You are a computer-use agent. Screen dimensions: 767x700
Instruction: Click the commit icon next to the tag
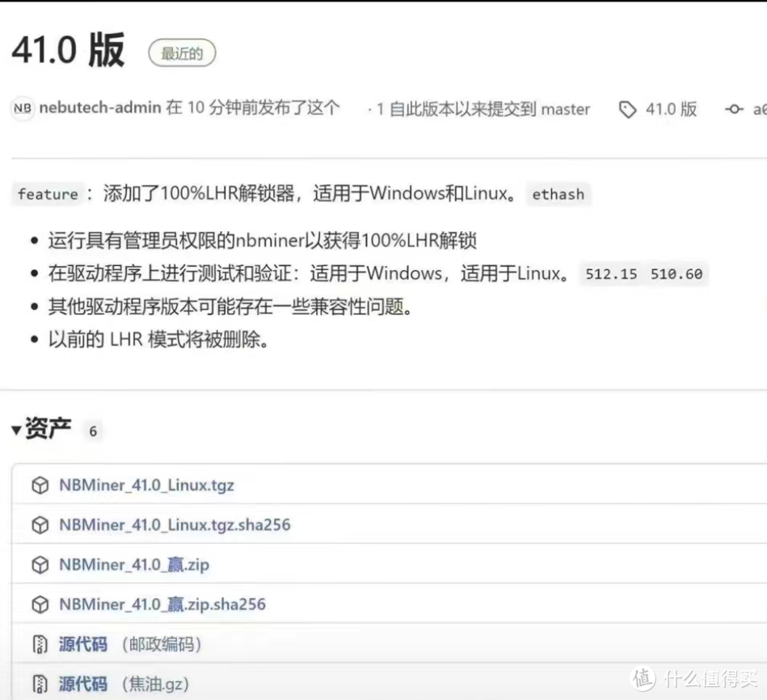(x=734, y=110)
